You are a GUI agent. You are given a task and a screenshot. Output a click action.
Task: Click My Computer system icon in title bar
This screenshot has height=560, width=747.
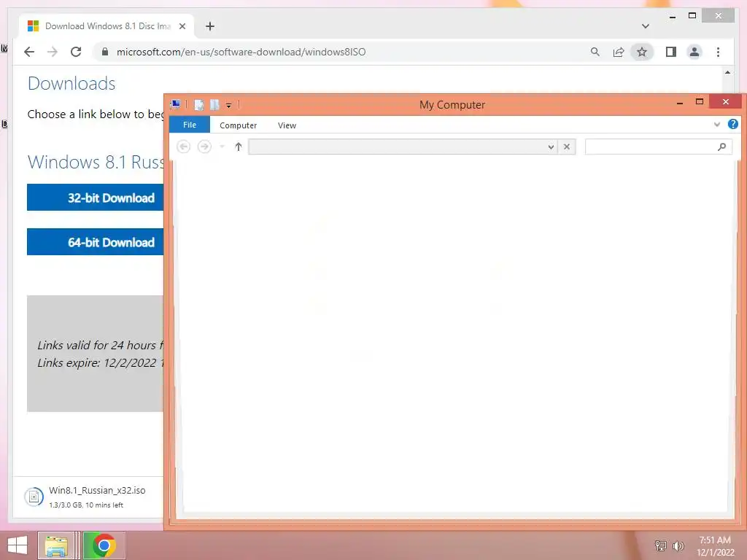[x=176, y=104]
